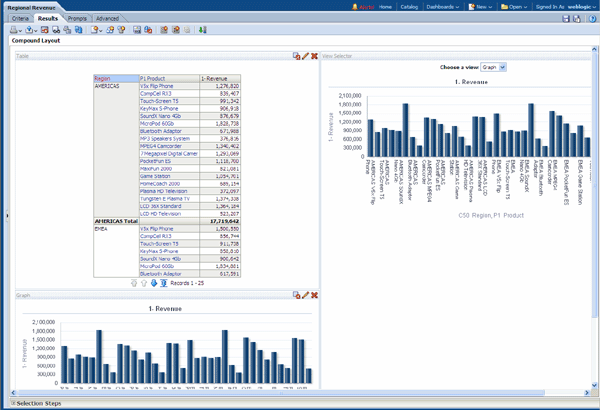
Task: Click the P1 Product column header
Action: coord(169,78)
